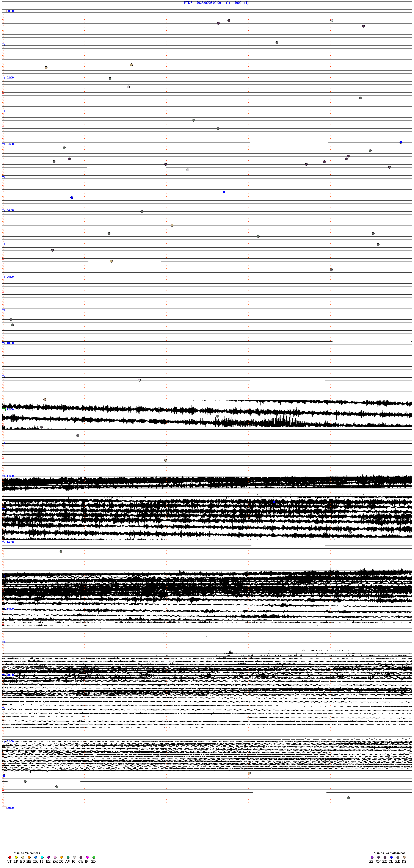The height and width of the screenshot is (868, 414).
Task: Select the orange HB legend swatch
Action: pos(29,857)
